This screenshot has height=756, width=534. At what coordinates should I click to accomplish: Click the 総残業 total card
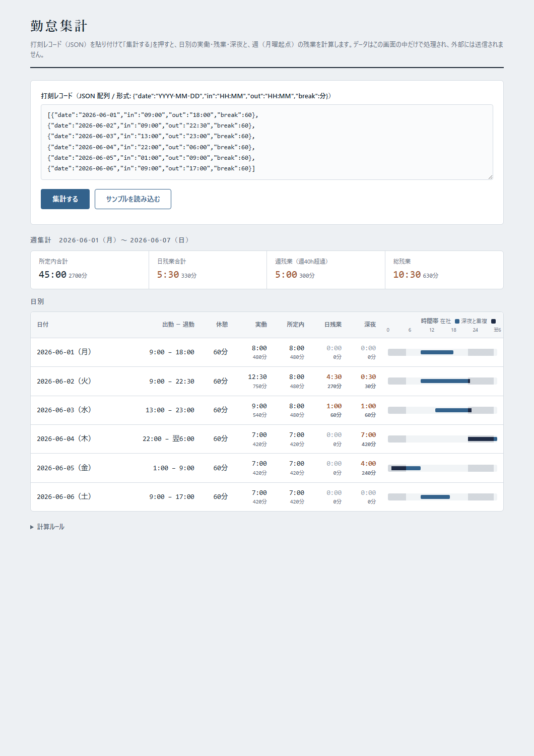click(x=444, y=270)
